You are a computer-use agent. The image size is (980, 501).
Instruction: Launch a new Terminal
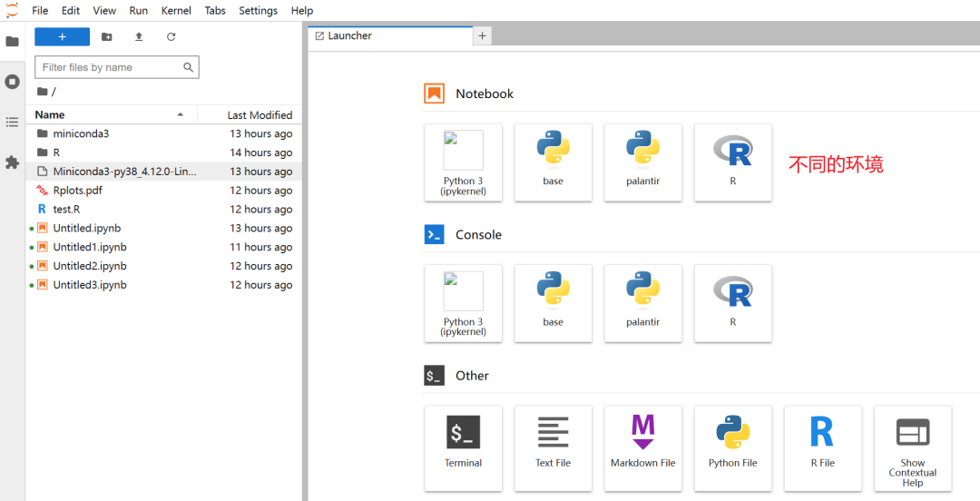tap(463, 447)
